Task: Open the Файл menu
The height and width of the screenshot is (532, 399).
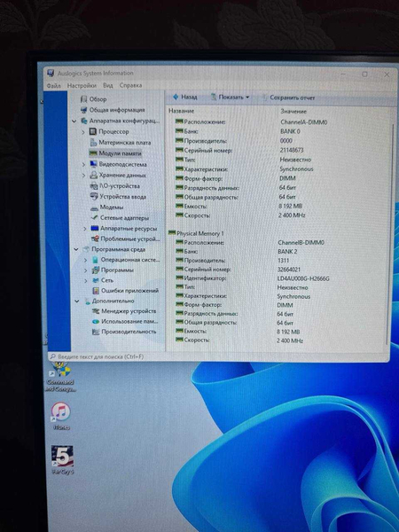Action: pyautogui.click(x=53, y=85)
